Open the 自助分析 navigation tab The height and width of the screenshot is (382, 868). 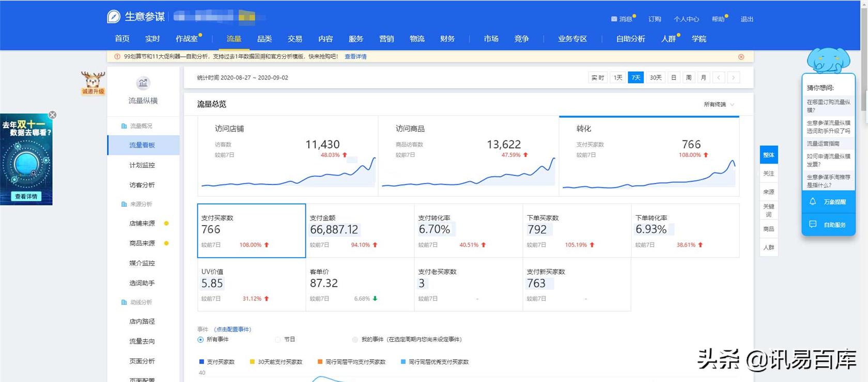(630, 39)
